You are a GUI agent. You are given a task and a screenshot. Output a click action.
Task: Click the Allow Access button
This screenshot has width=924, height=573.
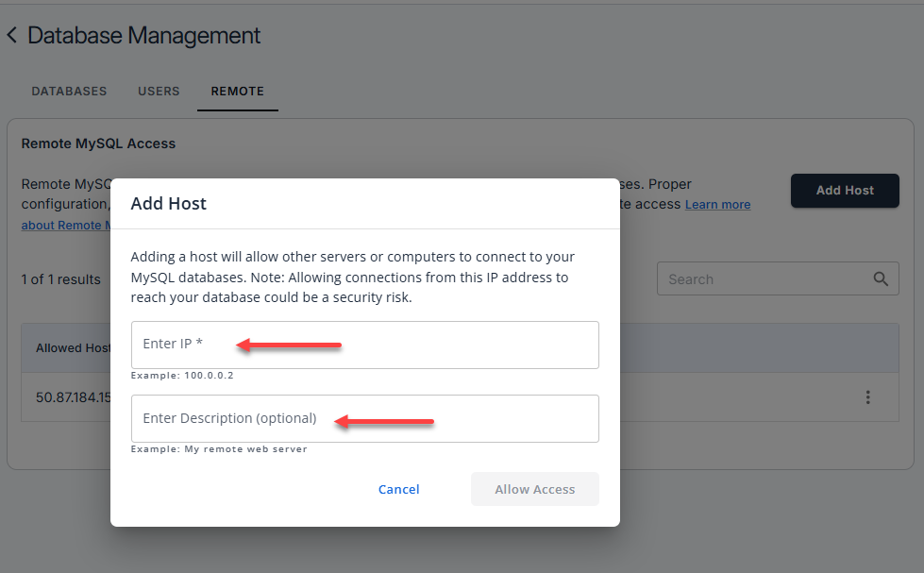coord(534,489)
